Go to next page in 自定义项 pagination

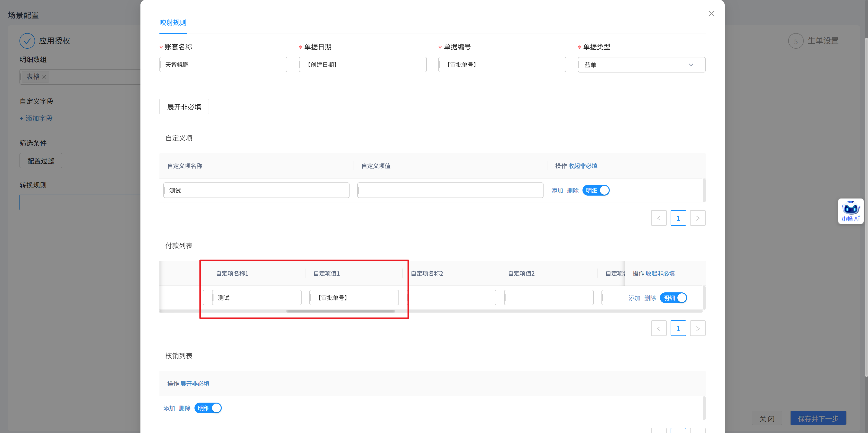pyautogui.click(x=698, y=218)
